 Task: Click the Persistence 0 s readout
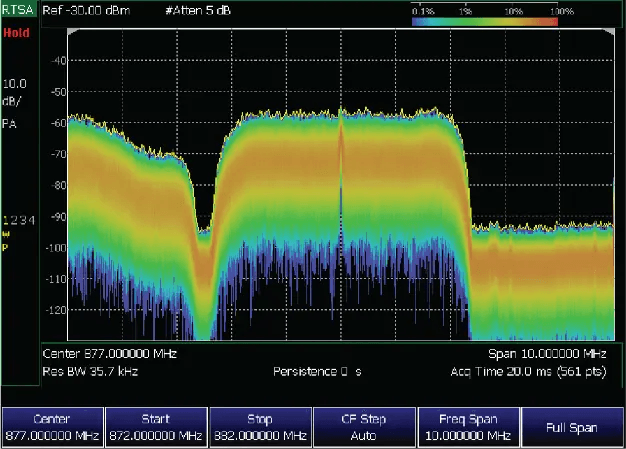[x=316, y=371]
